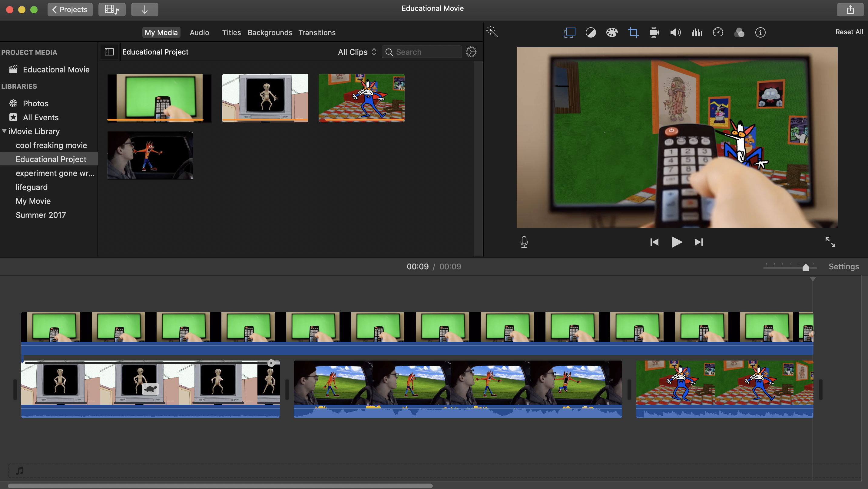Screen dimensions: 868x489
Task: Switch to the Titles tab
Action: point(231,32)
